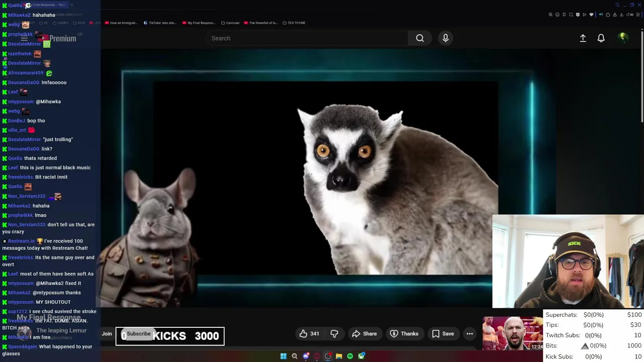The height and width of the screenshot is (362, 644).
Task: Click chat message 'Bit racist innit'
Action: [51, 177]
